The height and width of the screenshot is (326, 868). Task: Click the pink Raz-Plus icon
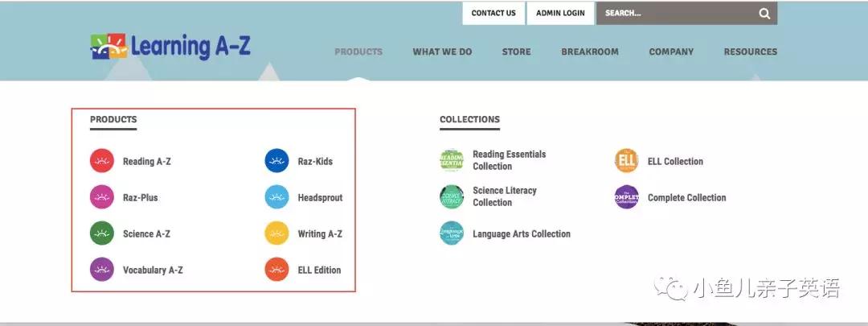tap(102, 197)
